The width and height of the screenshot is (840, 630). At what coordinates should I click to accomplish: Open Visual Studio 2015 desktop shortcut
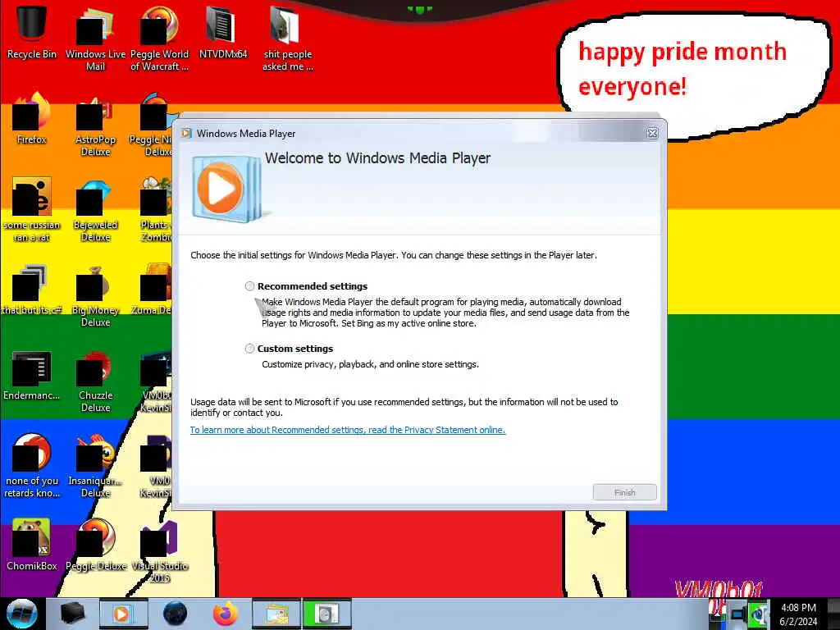click(159, 550)
